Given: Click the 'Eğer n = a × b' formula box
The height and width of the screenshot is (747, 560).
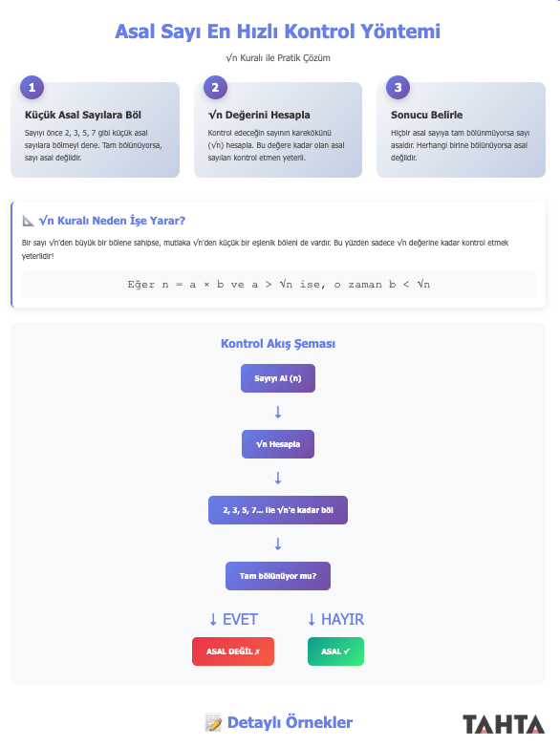Looking at the screenshot, I should pos(279,285).
